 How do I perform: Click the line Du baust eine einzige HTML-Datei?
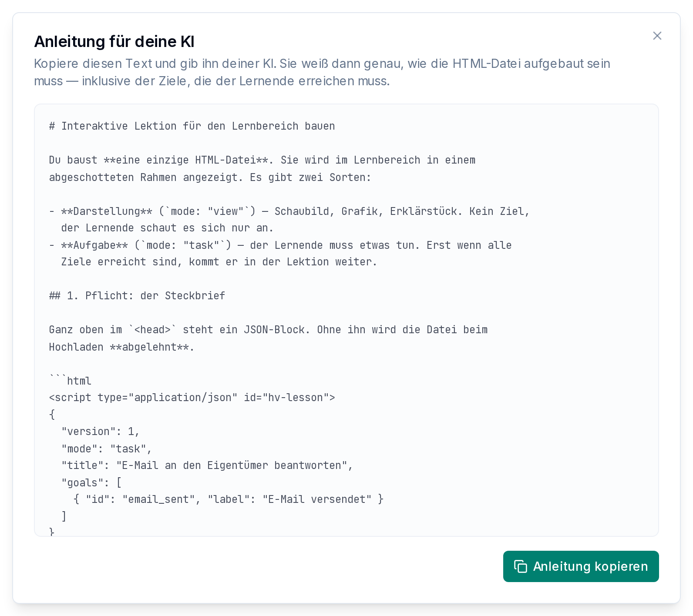262,160
